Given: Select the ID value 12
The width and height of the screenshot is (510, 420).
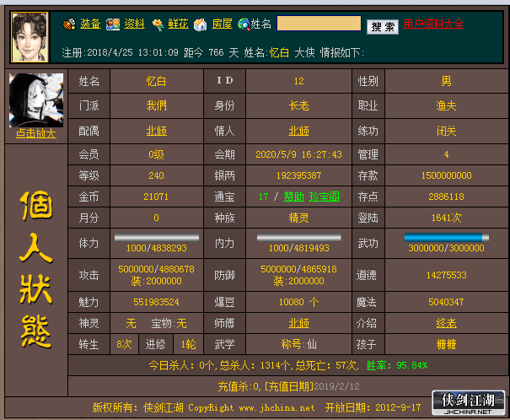Looking at the screenshot, I should (x=299, y=81).
